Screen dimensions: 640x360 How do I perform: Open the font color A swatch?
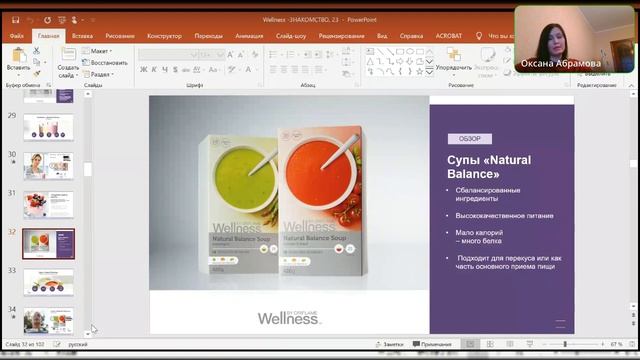(248, 70)
